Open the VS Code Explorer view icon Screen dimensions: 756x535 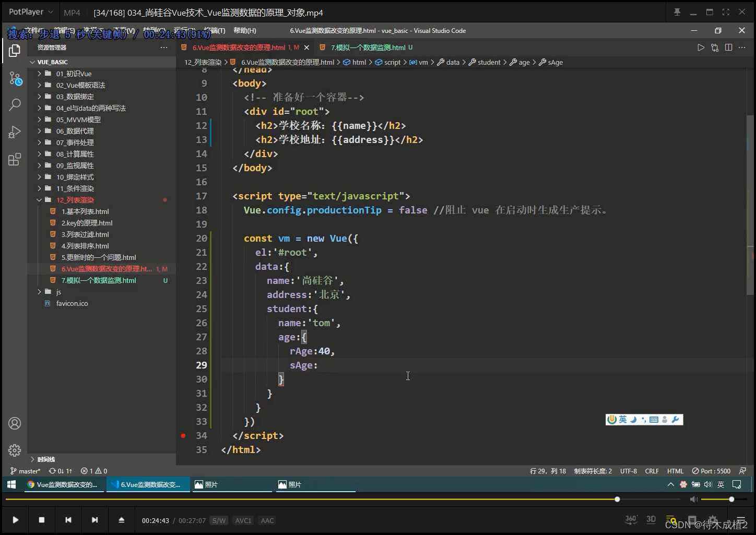[15, 51]
